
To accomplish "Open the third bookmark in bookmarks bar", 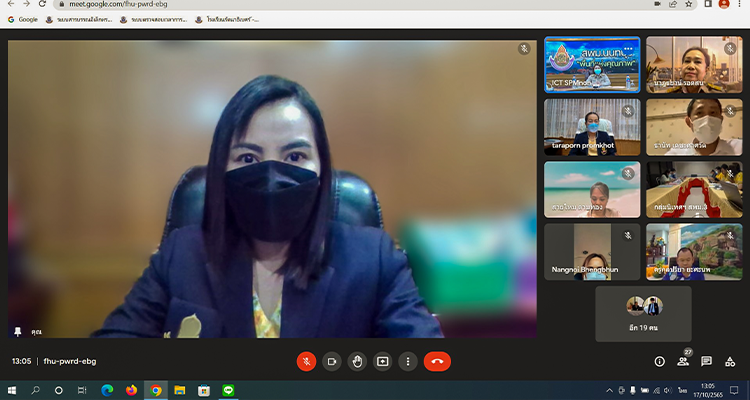I will (x=154, y=20).
